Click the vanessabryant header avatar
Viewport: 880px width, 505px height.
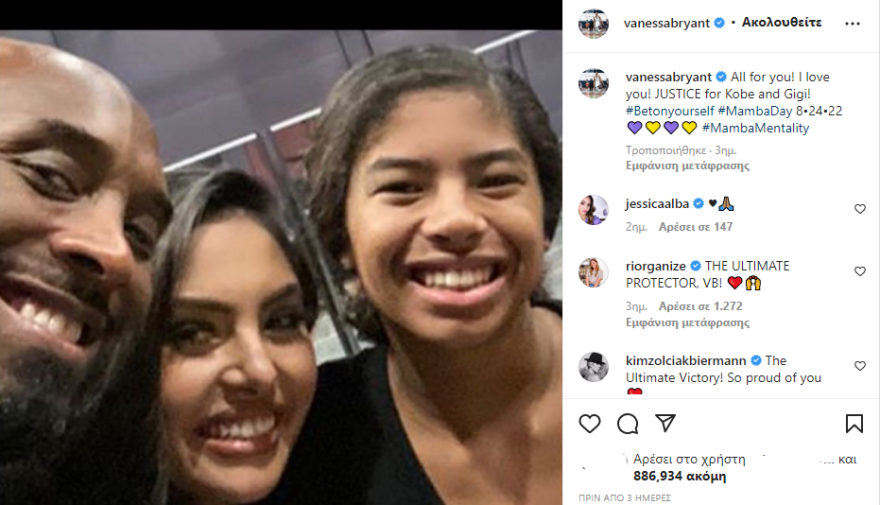593,24
